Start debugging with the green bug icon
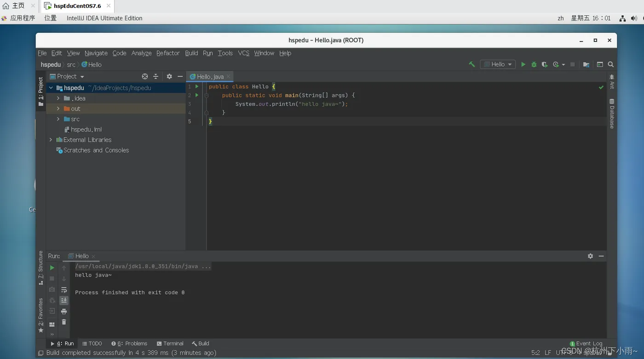The height and width of the screenshot is (359, 644). pyautogui.click(x=534, y=64)
